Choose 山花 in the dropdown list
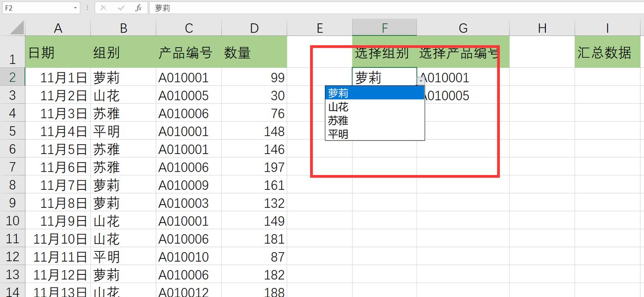The height and width of the screenshot is (297, 644). 375,107
